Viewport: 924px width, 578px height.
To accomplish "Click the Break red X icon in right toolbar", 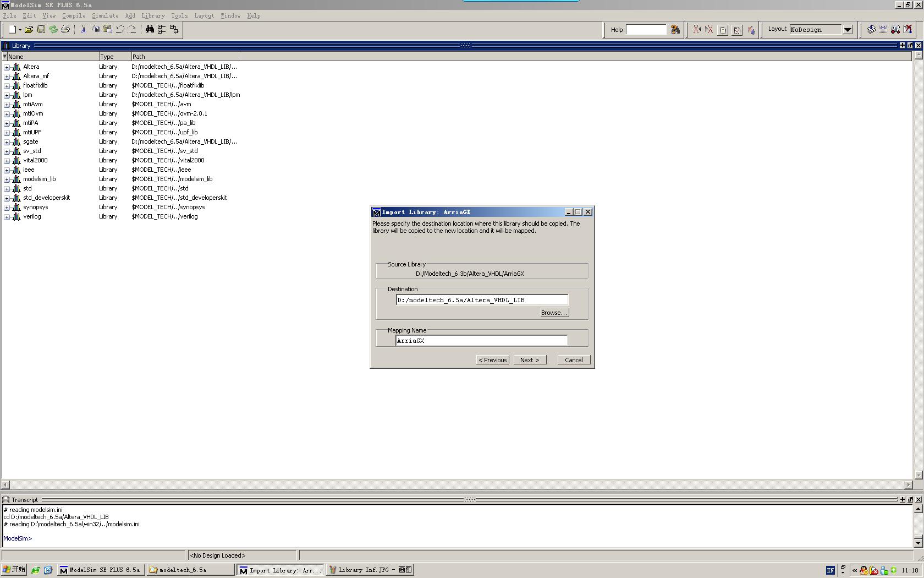I will pyautogui.click(x=908, y=29).
